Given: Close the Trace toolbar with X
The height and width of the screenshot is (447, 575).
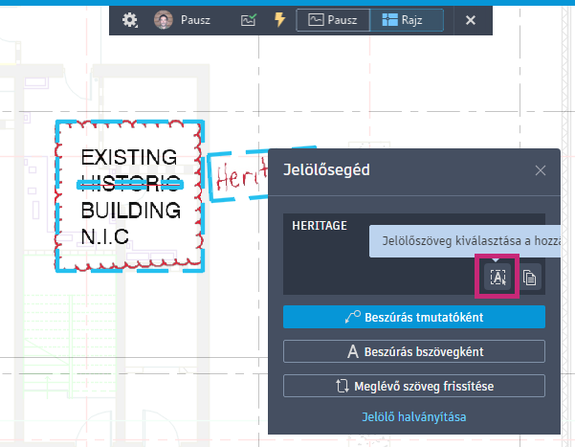Looking at the screenshot, I should (470, 20).
